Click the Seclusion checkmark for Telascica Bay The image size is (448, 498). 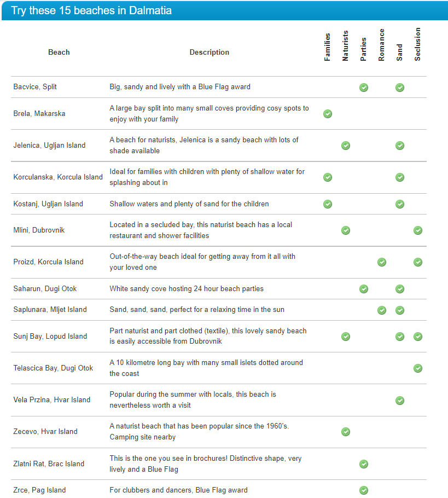[418, 368]
